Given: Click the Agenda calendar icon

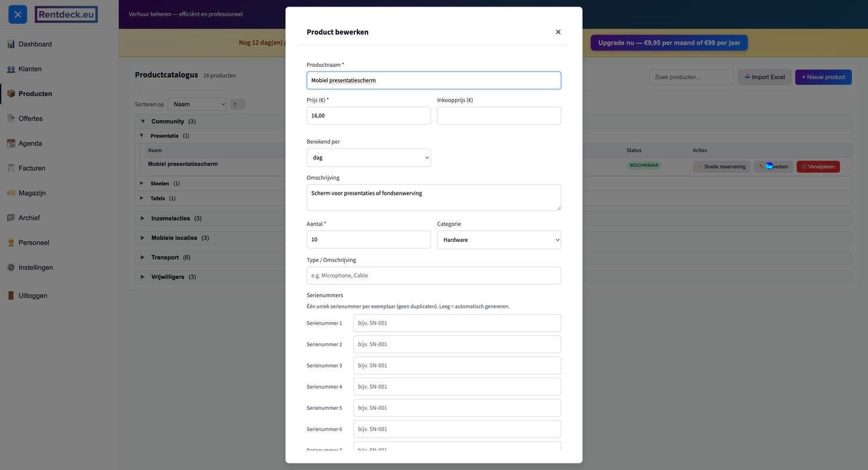Looking at the screenshot, I should (x=11, y=144).
